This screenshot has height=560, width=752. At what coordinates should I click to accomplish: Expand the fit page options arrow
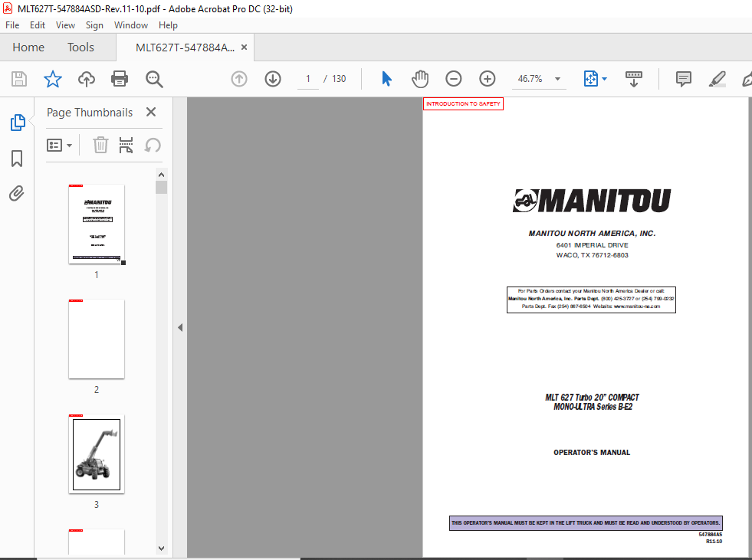(x=604, y=79)
